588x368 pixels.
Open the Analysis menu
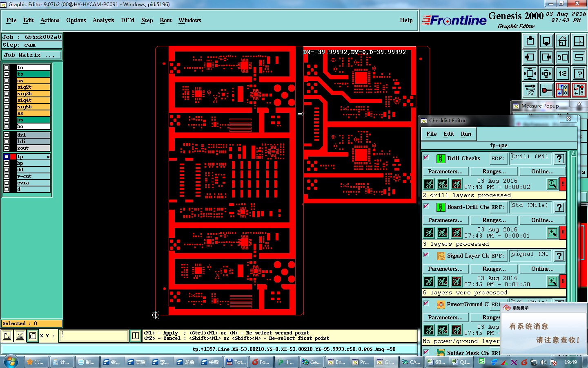103,20
